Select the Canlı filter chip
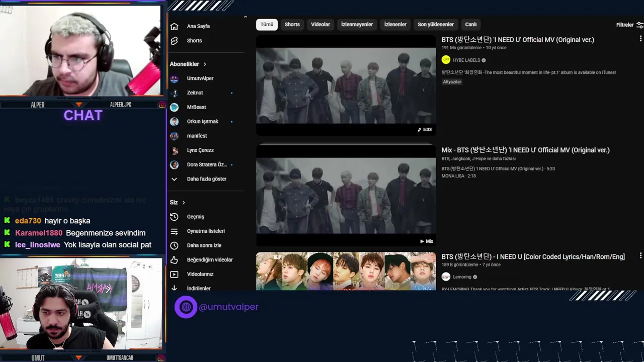Image resolution: width=644 pixels, height=362 pixels. tap(471, 25)
